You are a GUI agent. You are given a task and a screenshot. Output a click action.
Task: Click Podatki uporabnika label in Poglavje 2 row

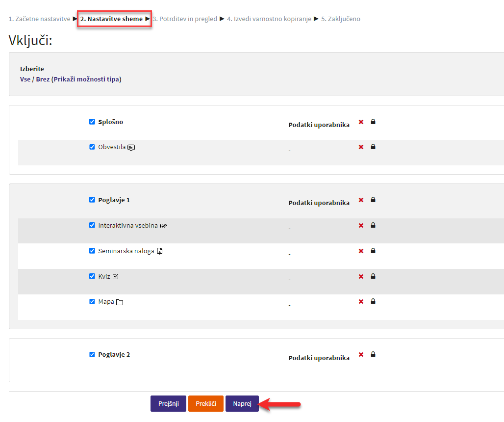pyautogui.click(x=319, y=358)
